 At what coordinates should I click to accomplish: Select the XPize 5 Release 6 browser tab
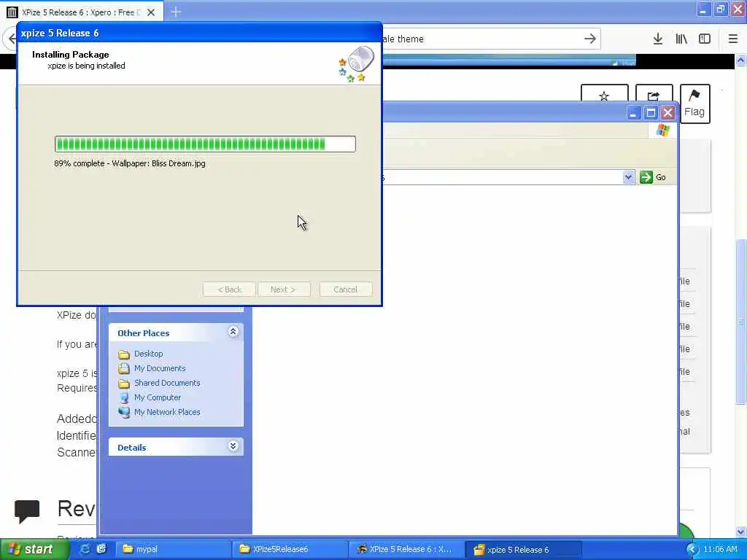pyautogui.click(x=80, y=12)
